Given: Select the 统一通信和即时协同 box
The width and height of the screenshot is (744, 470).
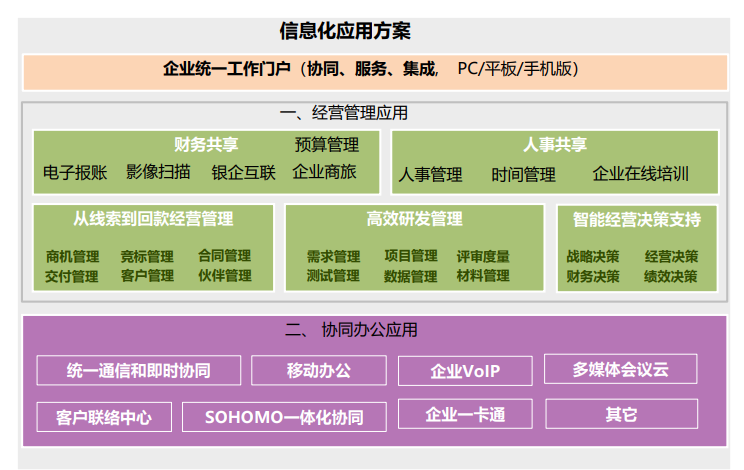Looking at the screenshot, I should 139,370.
